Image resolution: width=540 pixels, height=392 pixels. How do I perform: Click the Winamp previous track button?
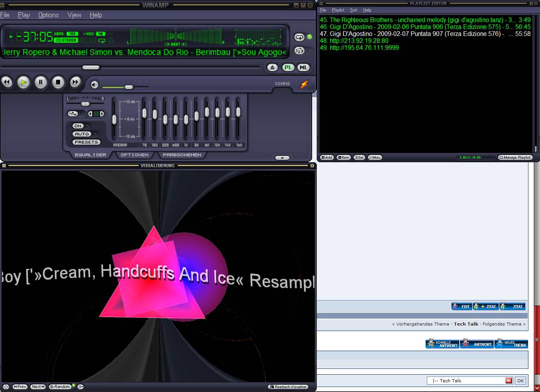pos(7,82)
